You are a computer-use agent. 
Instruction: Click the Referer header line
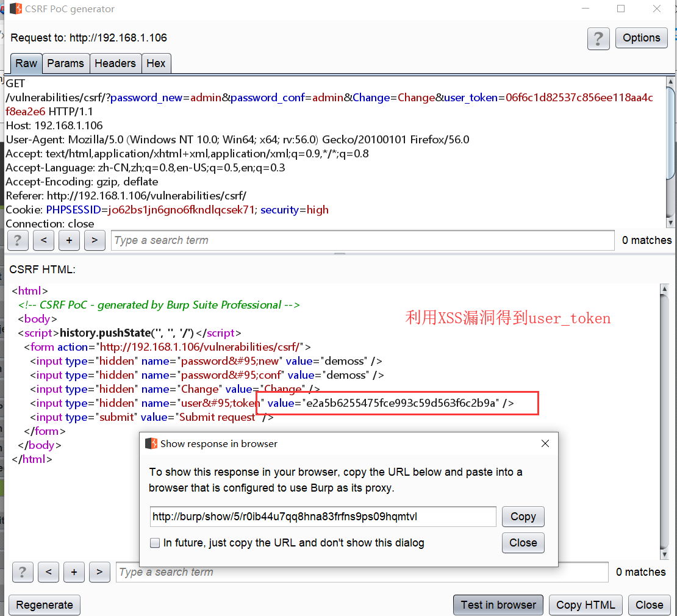pyautogui.click(x=126, y=196)
